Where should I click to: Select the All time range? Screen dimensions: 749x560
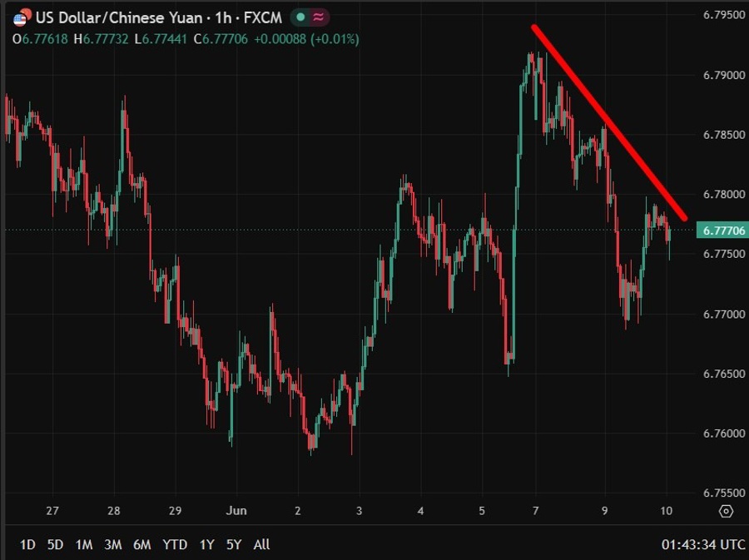click(x=261, y=544)
